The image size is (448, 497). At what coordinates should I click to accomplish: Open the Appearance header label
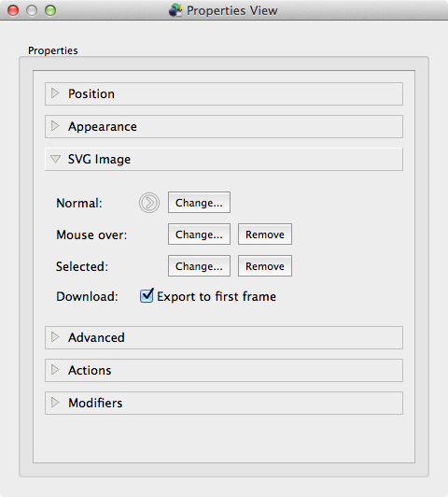tap(103, 127)
